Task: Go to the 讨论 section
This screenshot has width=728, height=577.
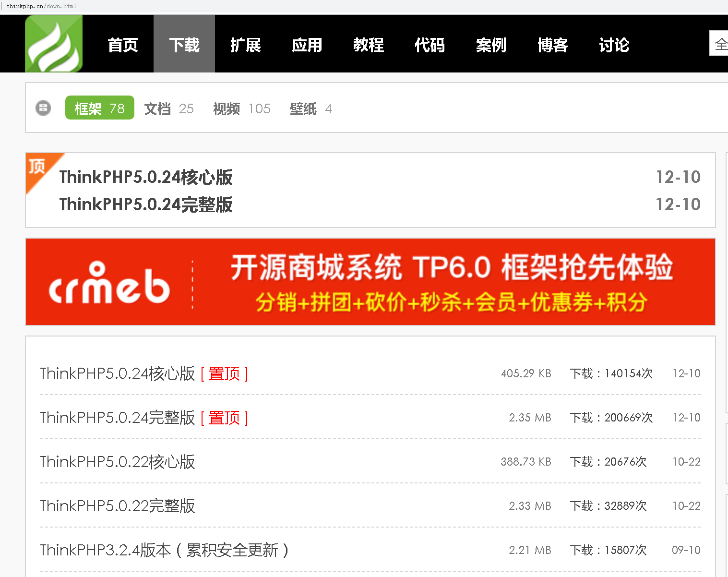Action: click(x=614, y=45)
